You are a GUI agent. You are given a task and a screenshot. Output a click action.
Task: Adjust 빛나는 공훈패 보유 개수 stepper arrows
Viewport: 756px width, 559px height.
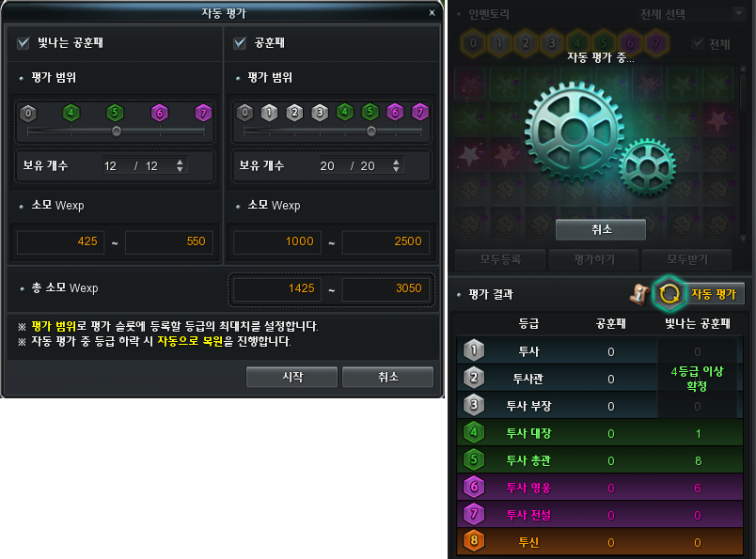[180, 165]
